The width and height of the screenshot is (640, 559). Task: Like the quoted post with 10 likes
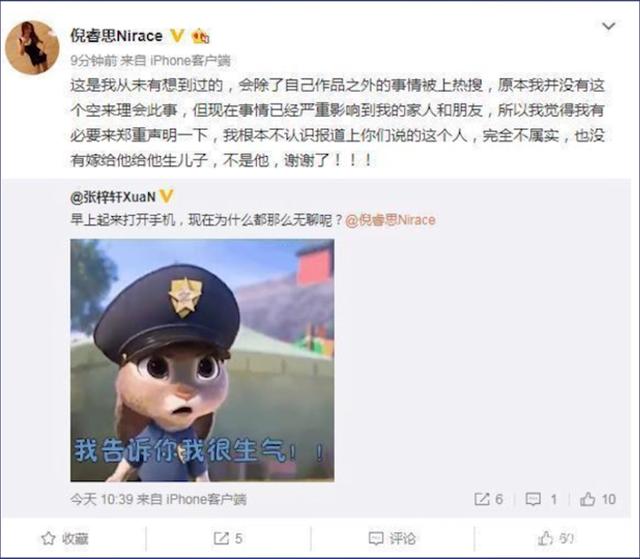tap(598, 499)
